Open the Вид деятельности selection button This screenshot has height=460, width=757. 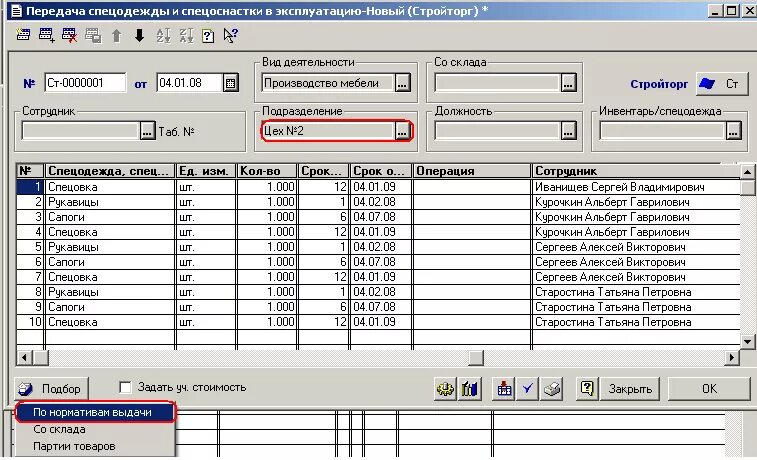[402, 83]
